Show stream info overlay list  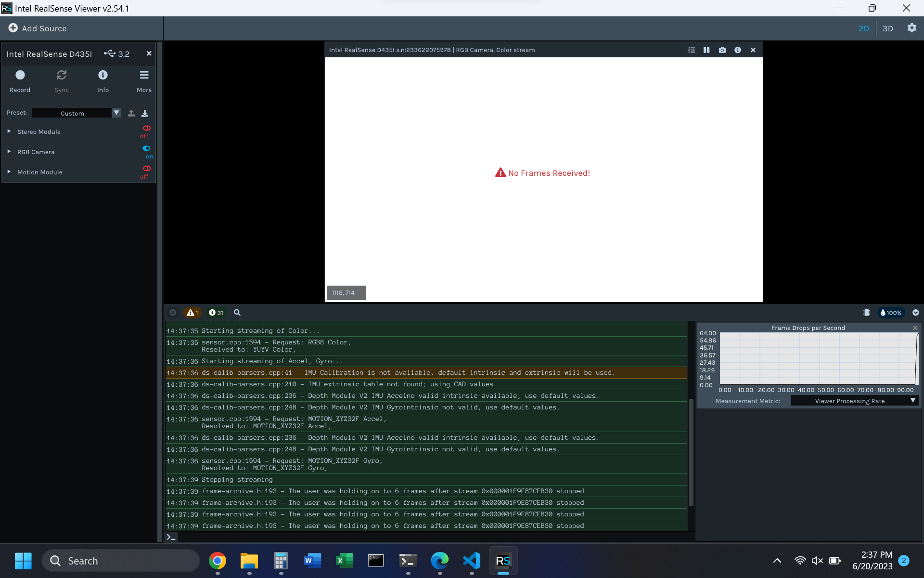(691, 50)
